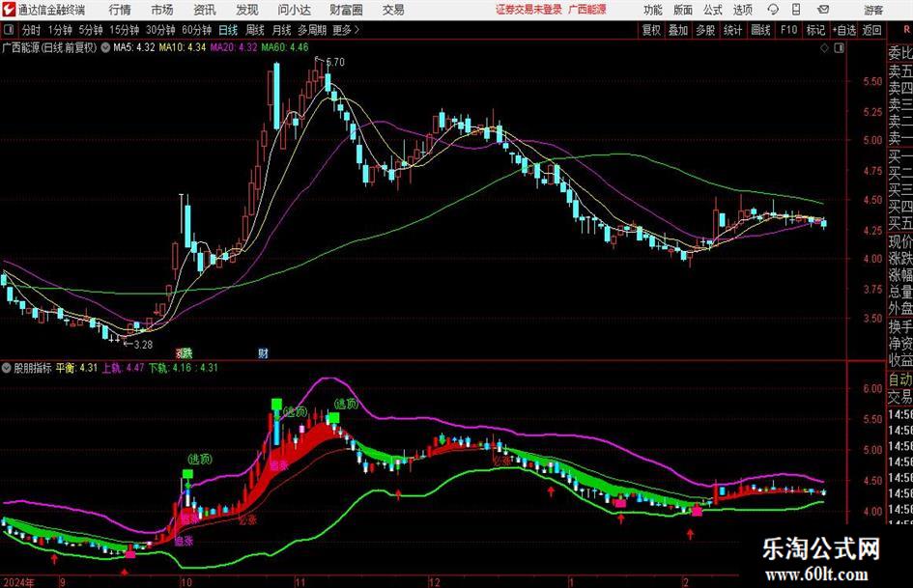Viewport: 913px width, 588px height.
Task: Click the 平衡: 4.31 value label
Action: click(77, 368)
